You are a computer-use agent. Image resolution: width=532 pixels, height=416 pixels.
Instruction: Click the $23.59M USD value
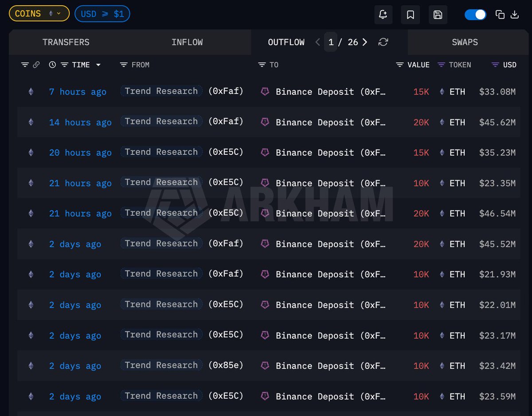[x=497, y=396]
